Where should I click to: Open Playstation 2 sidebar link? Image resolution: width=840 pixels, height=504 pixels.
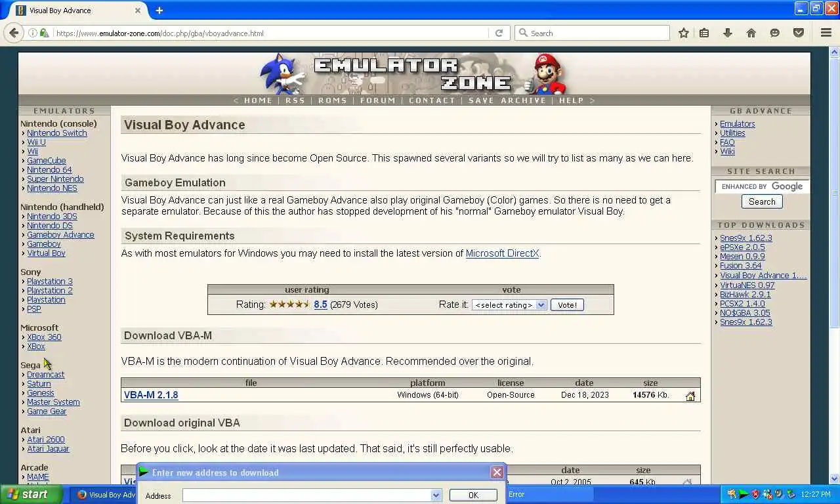pos(50,291)
